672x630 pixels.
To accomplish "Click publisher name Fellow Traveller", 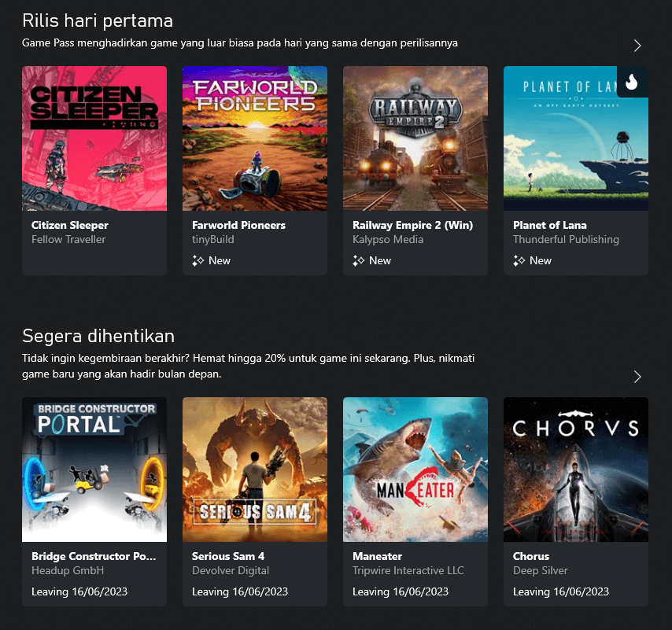I will 68,239.
